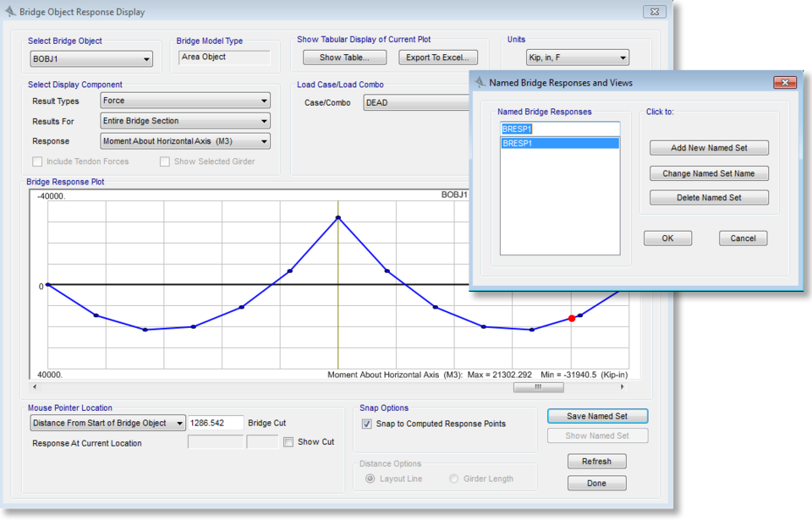Click Delete Named Set button
Image resolution: width=812 pixels, height=520 pixels.
[709, 198]
